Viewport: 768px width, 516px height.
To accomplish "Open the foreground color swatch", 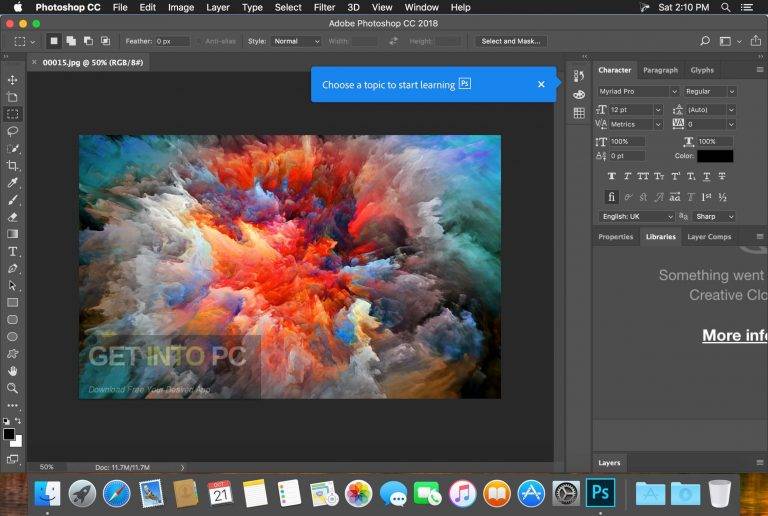I will coord(9,434).
